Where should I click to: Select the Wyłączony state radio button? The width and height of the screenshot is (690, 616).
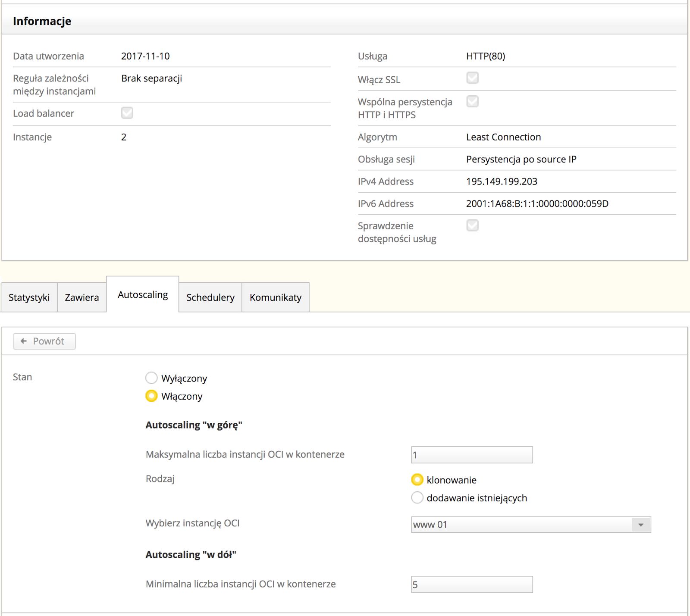pyautogui.click(x=151, y=378)
